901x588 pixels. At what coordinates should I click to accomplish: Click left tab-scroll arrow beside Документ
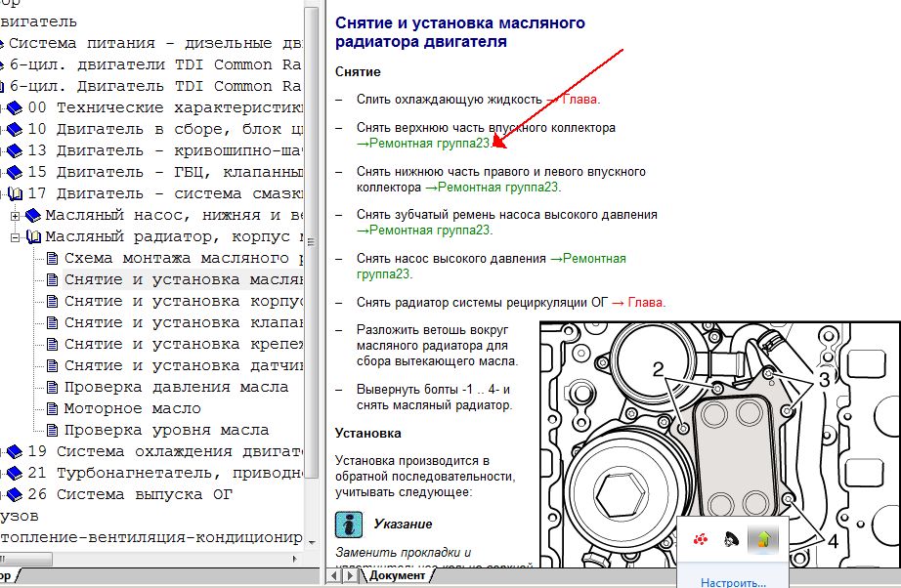click(335, 575)
